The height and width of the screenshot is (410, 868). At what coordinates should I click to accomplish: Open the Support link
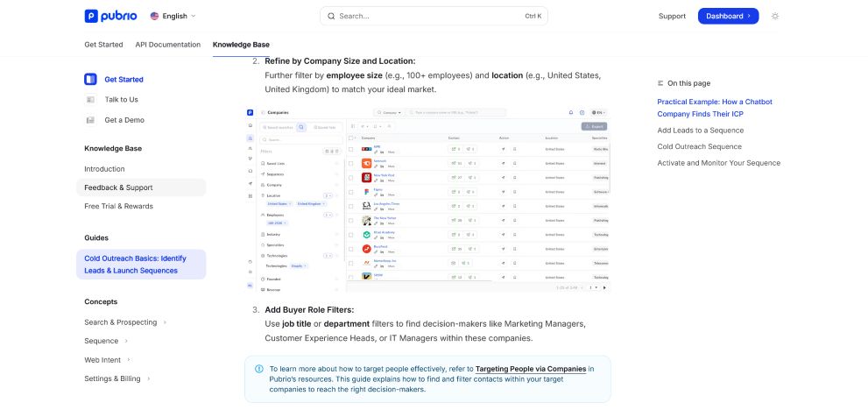click(x=672, y=16)
